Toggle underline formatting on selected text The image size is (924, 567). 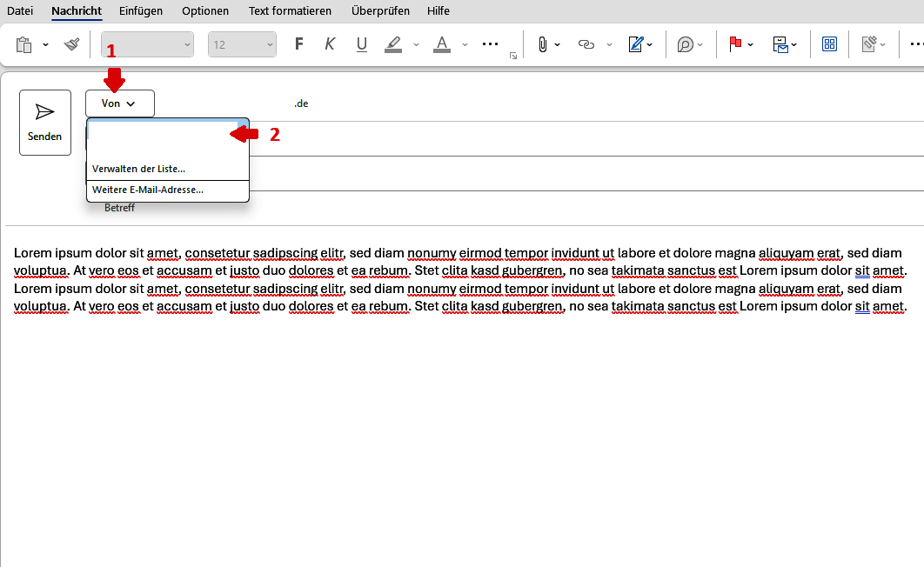[361, 43]
